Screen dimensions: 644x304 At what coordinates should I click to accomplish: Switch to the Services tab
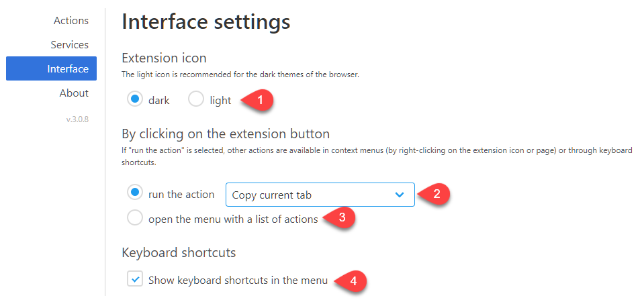point(69,44)
